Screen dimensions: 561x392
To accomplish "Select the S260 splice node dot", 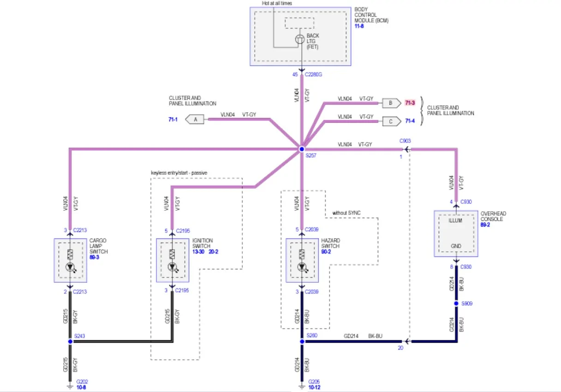I will point(301,342).
